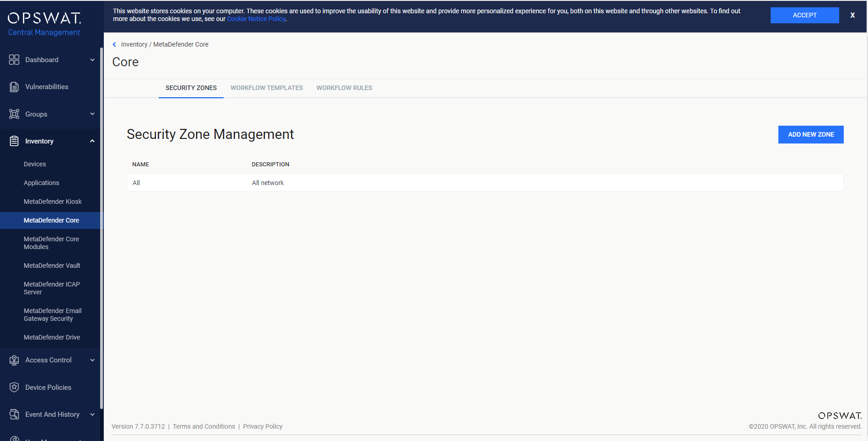
Task: Click the Device Policies label in sidebar
Action: pyautogui.click(x=48, y=388)
